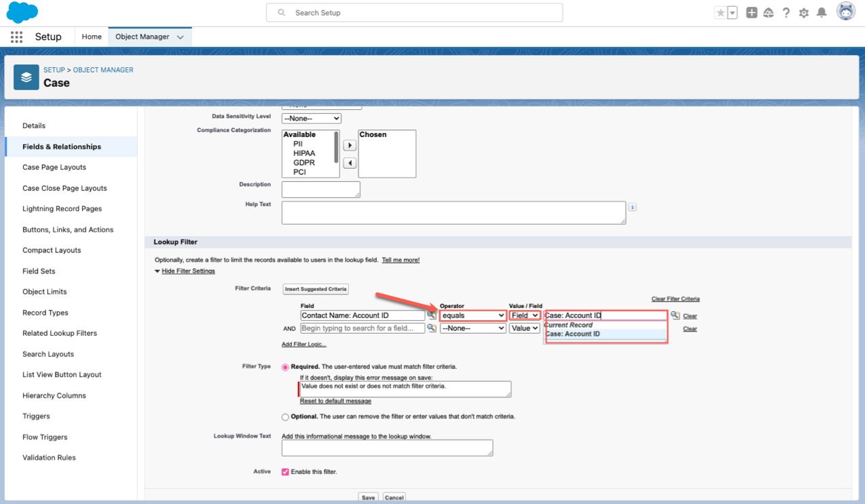This screenshot has height=504, width=865.
Task: Open Case Page Layouts sidebar item
Action: (x=54, y=167)
